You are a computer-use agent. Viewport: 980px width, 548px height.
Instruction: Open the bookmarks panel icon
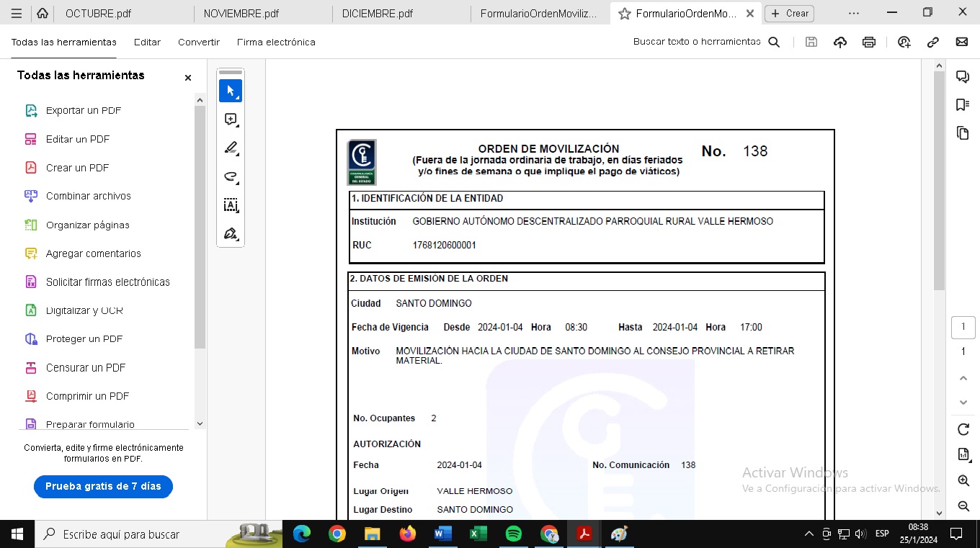point(962,105)
